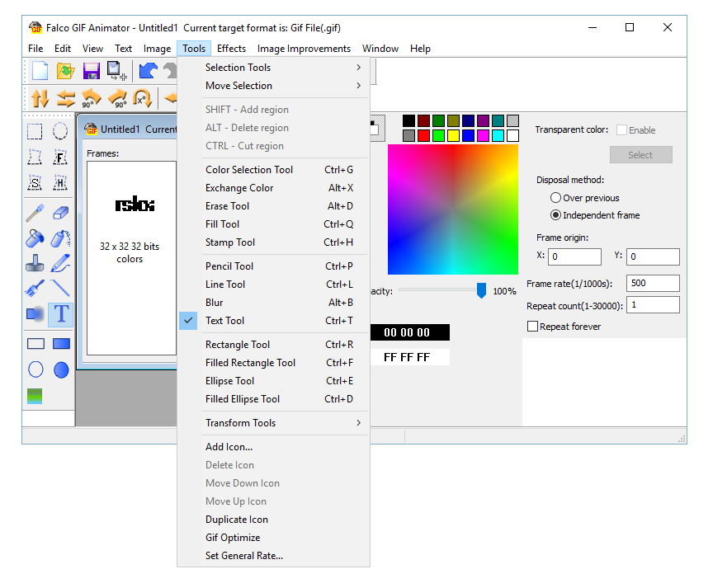Viewport: 713px width, 588px height.
Task: Click the Frame rate input field
Action: (x=653, y=284)
